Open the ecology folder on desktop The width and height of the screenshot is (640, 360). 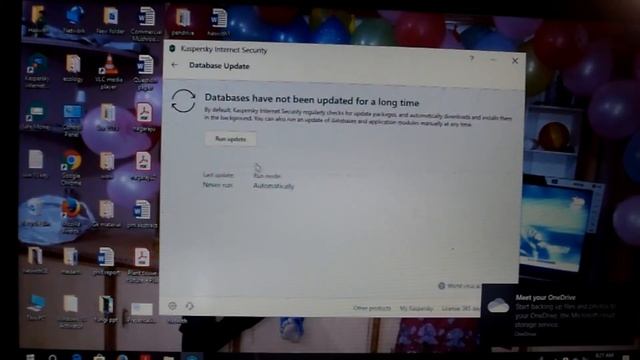point(73,68)
